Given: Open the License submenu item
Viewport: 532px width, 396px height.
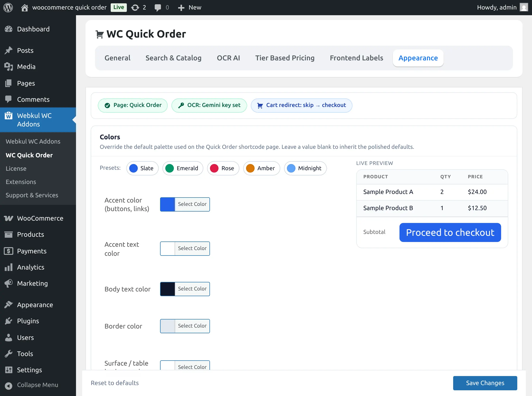Looking at the screenshot, I should (16, 168).
